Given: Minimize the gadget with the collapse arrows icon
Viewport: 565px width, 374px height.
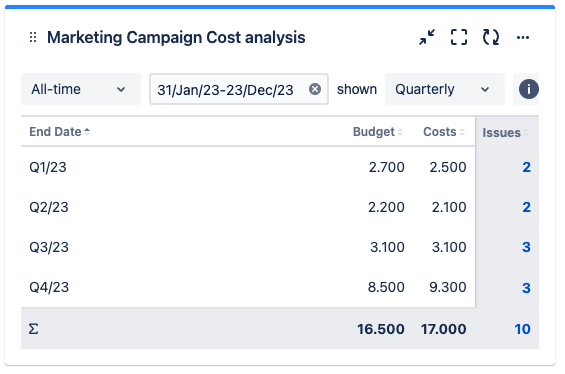Looking at the screenshot, I should [427, 37].
